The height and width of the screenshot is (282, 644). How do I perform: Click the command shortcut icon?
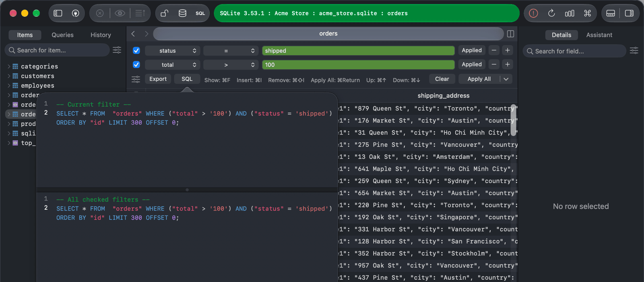click(x=588, y=13)
